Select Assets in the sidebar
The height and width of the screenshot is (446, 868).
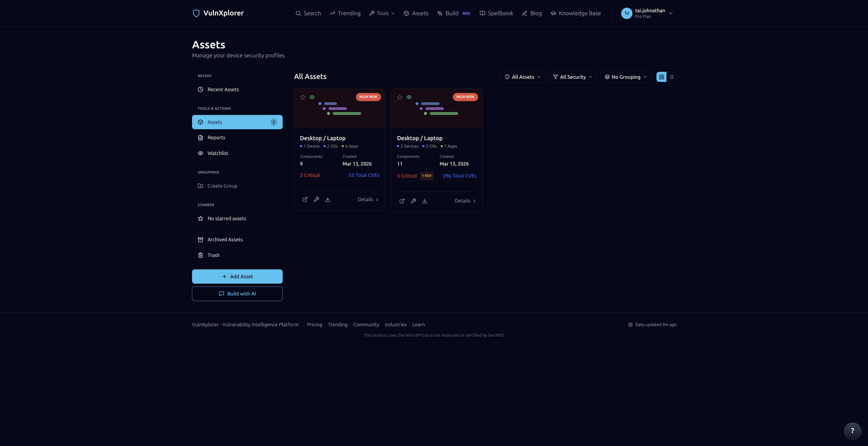pyautogui.click(x=237, y=122)
